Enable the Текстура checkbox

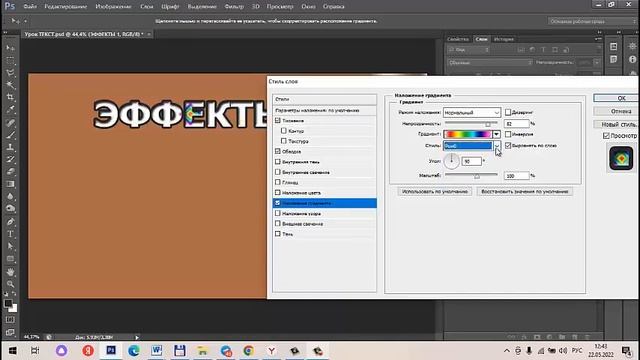[284, 141]
